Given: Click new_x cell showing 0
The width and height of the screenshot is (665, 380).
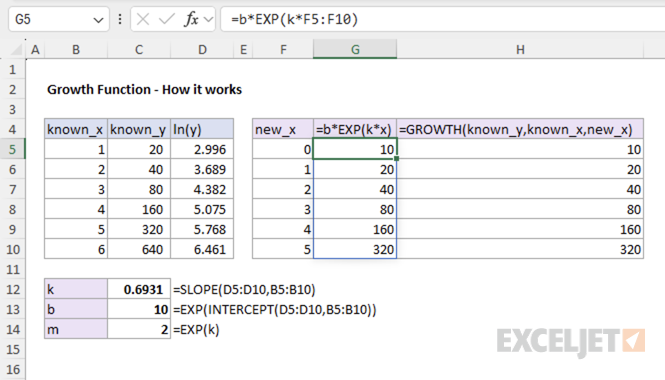Looking at the screenshot, I should [x=283, y=149].
